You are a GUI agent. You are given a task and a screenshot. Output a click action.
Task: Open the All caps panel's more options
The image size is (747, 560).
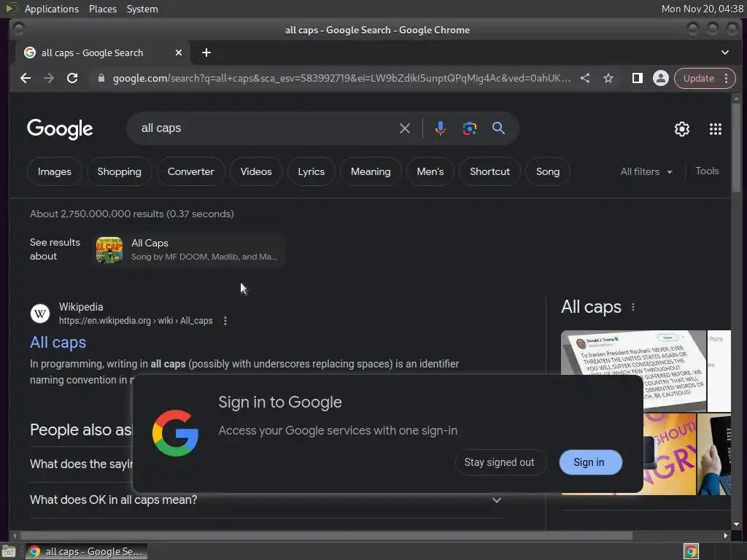(632, 307)
